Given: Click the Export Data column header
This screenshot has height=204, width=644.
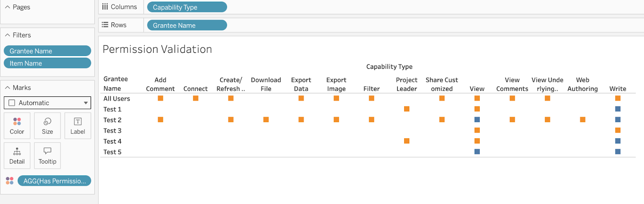Looking at the screenshot, I should click(x=301, y=84).
